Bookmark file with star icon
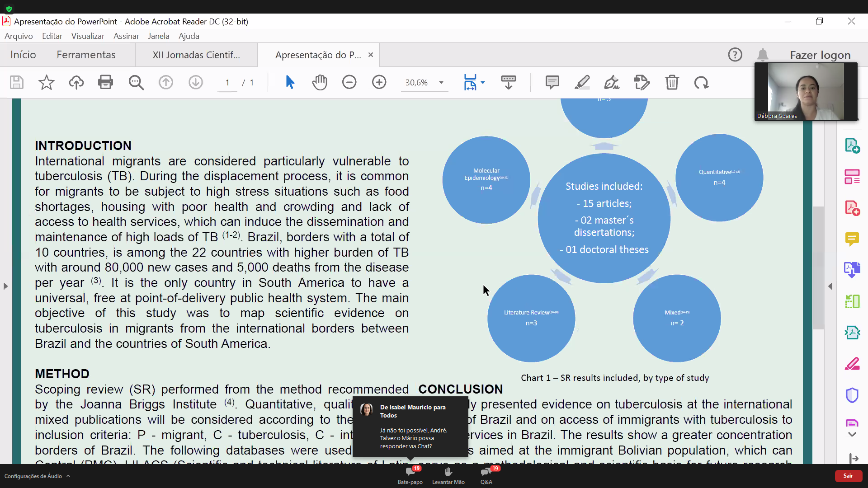Screen dimensions: 868x488 46,82
